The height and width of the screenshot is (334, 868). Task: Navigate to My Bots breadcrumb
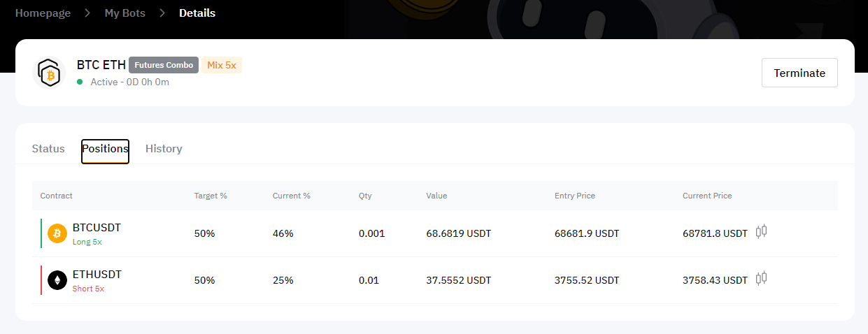tap(125, 13)
